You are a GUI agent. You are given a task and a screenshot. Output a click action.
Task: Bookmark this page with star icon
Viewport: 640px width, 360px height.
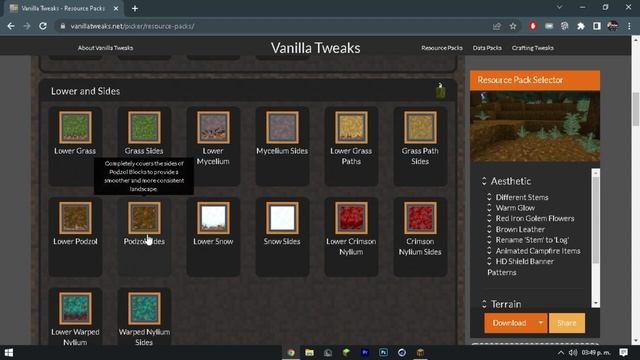coord(513,26)
